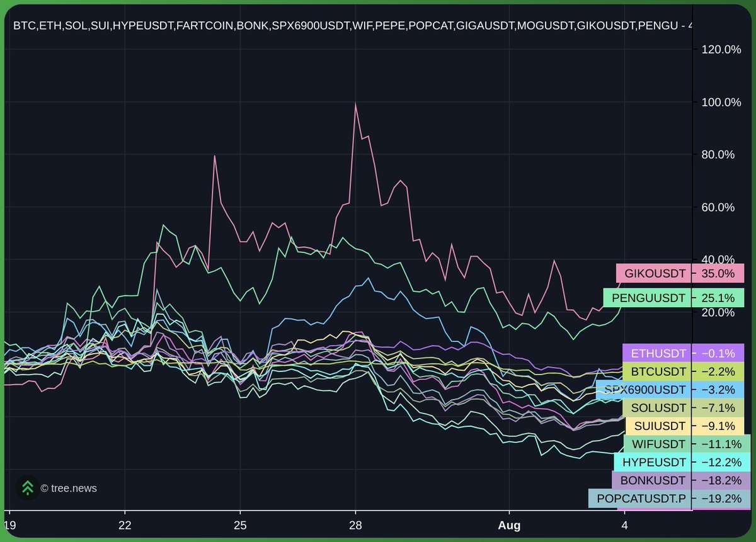The height and width of the screenshot is (542, 756).
Task: Click the 25 date axis label
Action: [240, 525]
